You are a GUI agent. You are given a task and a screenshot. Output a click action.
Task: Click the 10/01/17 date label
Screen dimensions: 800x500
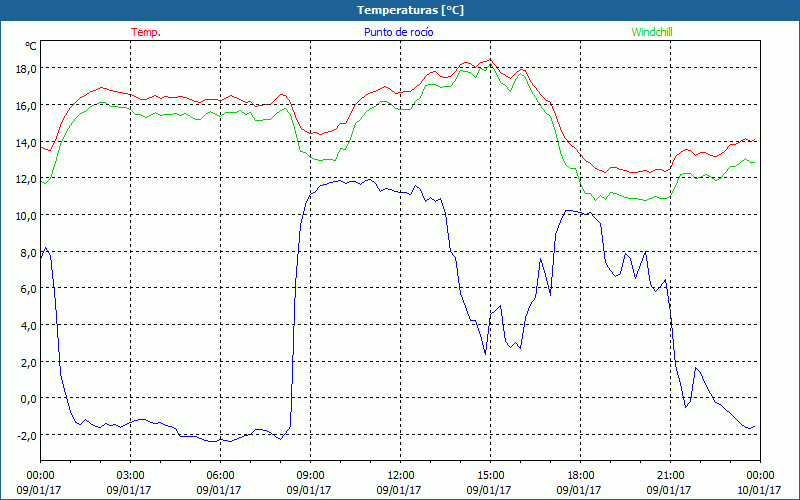[759, 490]
